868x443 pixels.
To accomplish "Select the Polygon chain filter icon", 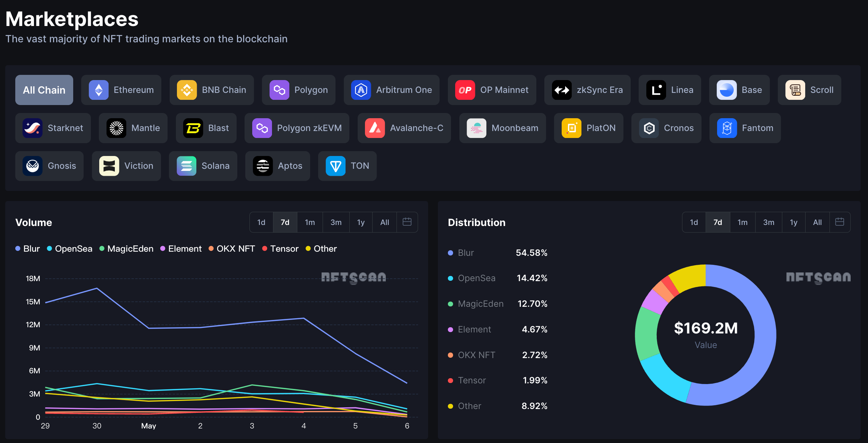I will point(279,89).
